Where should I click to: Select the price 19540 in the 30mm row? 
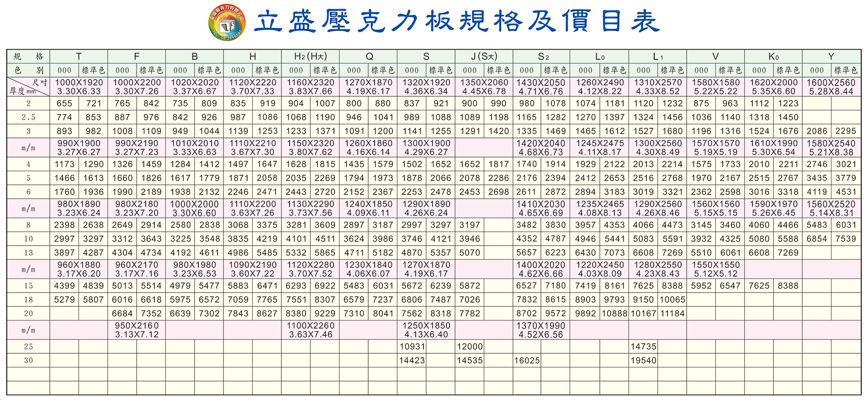(x=643, y=361)
